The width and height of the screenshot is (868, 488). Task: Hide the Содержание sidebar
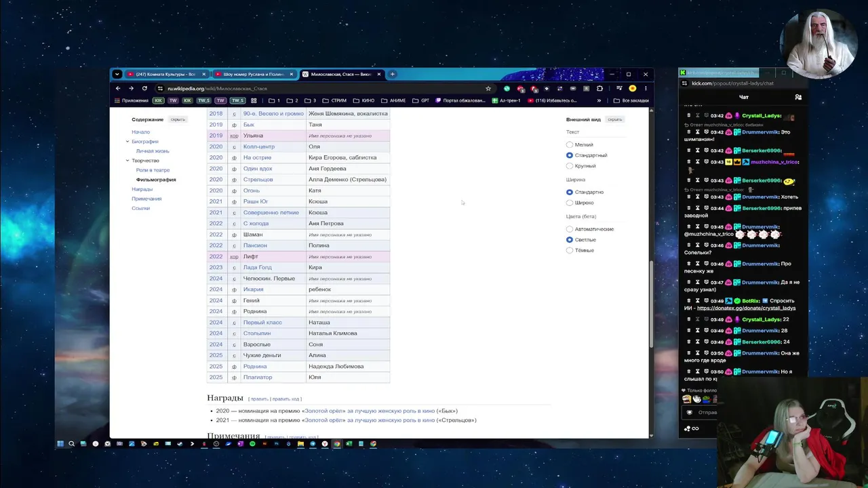(x=178, y=119)
